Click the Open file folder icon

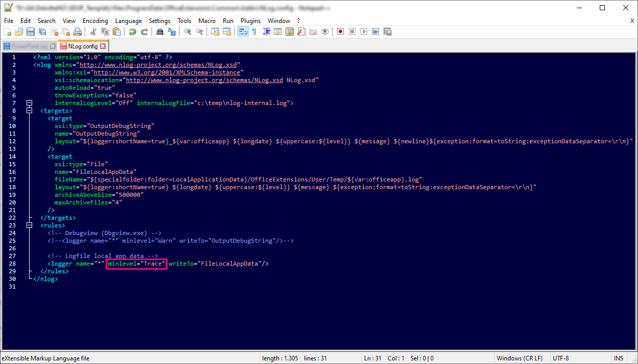[x=19, y=32]
